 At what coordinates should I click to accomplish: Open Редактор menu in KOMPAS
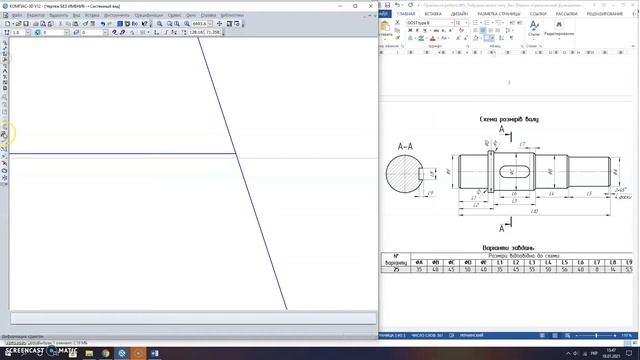[x=36, y=16]
